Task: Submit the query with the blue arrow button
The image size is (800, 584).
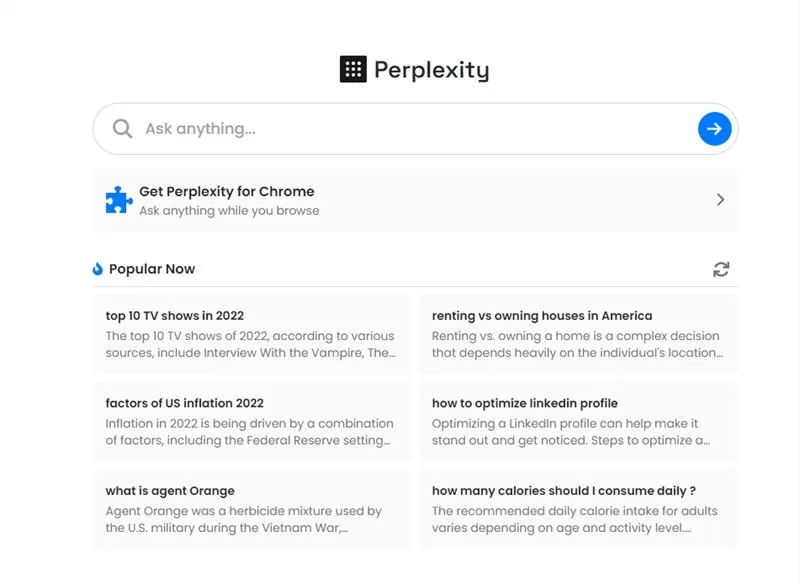Action: (x=714, y=129)
